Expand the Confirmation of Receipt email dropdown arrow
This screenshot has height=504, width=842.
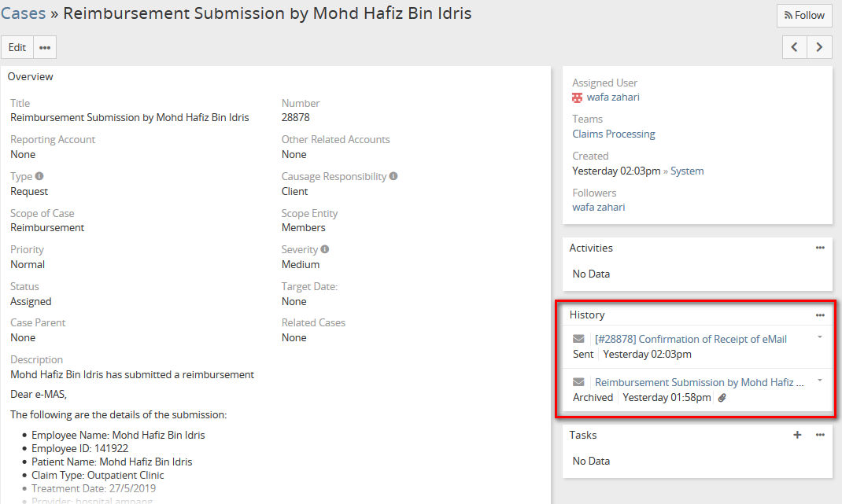[820, 337]
